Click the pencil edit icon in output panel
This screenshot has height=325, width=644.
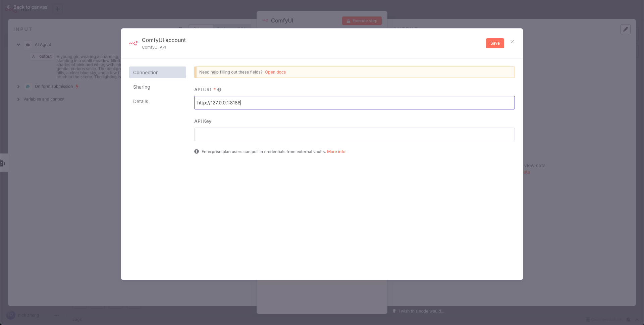(x=626, y=29)
